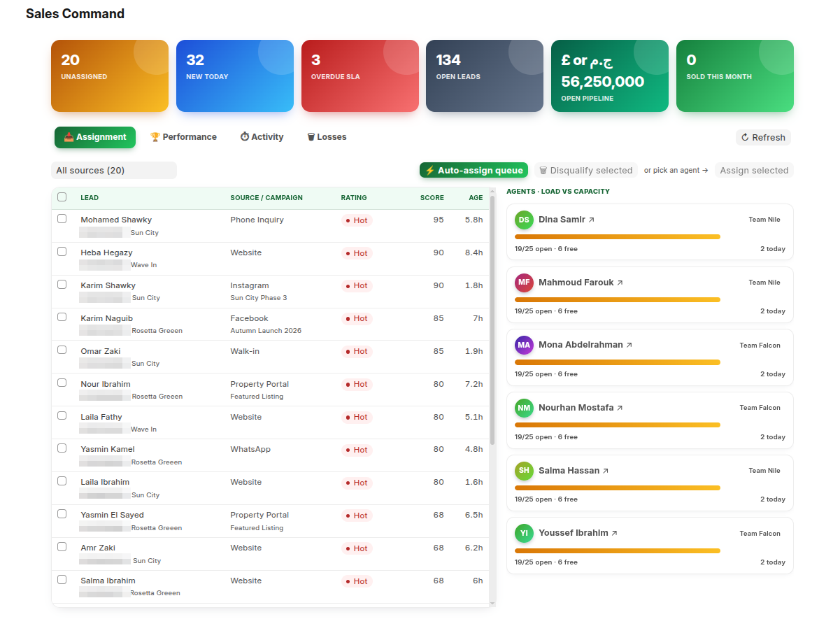840x640 pixels.
Task: Open the Unassigned 20 summary card
Action: coord(110,76)
